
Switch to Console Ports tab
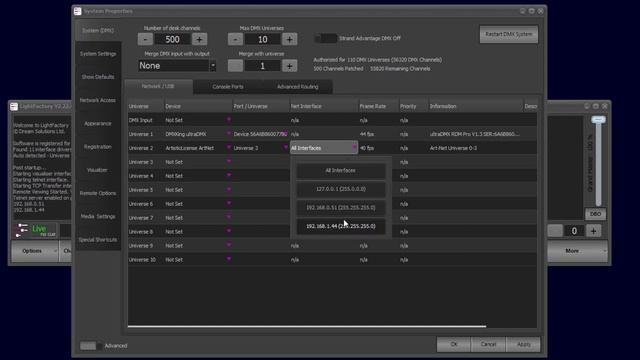point(228,87)
